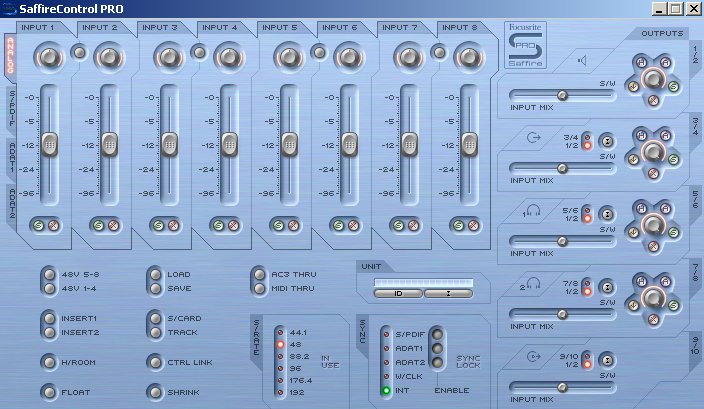Switch to the ANALOG inputs tab

point(10,56)
